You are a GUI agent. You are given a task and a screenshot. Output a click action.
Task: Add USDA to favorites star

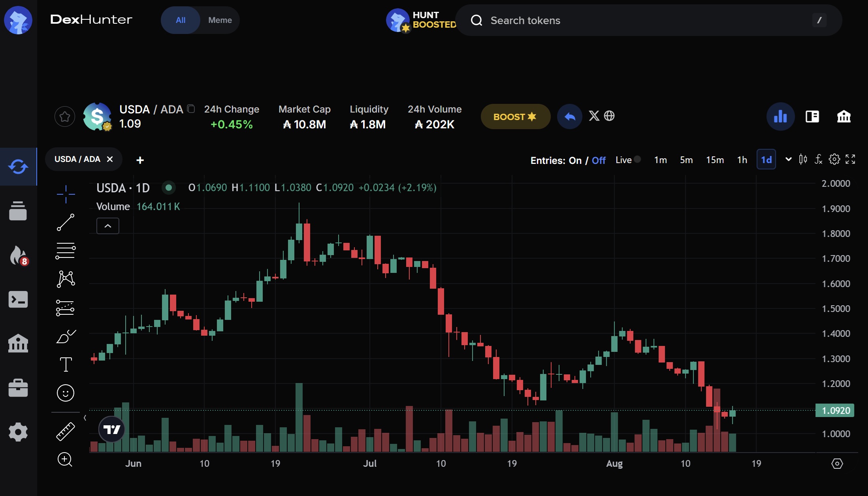click(65, 117)
